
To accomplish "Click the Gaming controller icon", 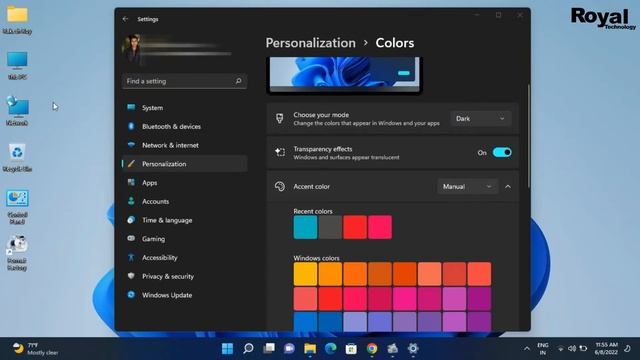I will pyautogui.click(x=131, y=238).
